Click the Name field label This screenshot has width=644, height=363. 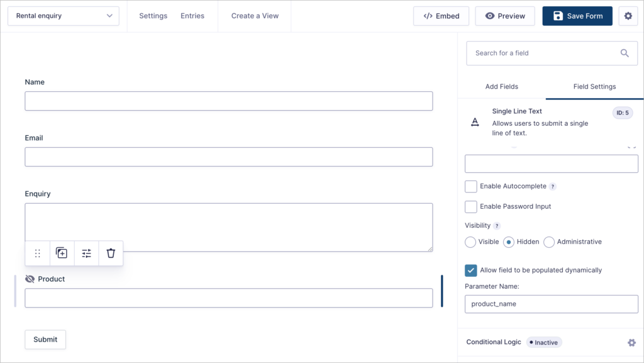35,82
